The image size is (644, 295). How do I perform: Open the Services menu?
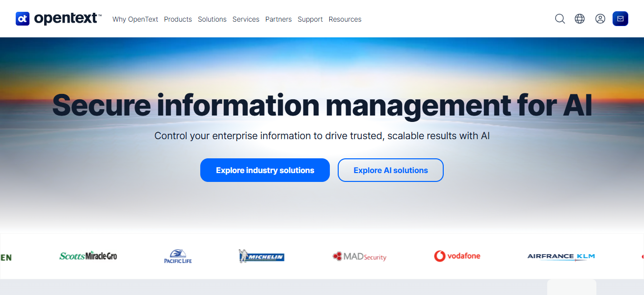pyautogui.click(x=246, y=19)
